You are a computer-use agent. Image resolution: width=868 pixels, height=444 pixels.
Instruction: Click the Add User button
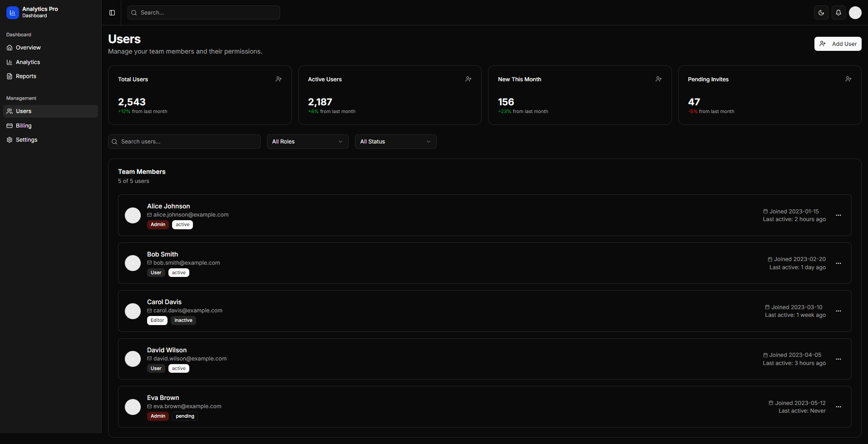838,44
